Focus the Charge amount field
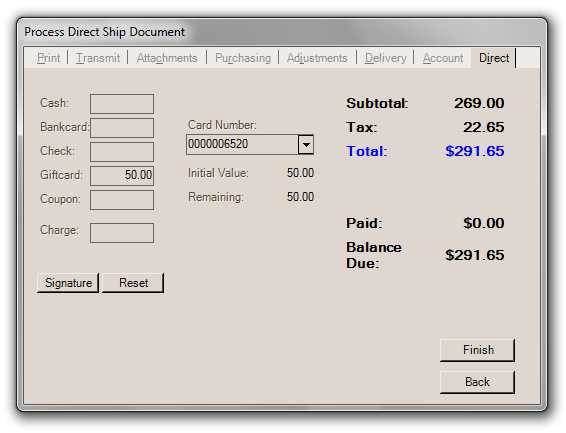 122,233
